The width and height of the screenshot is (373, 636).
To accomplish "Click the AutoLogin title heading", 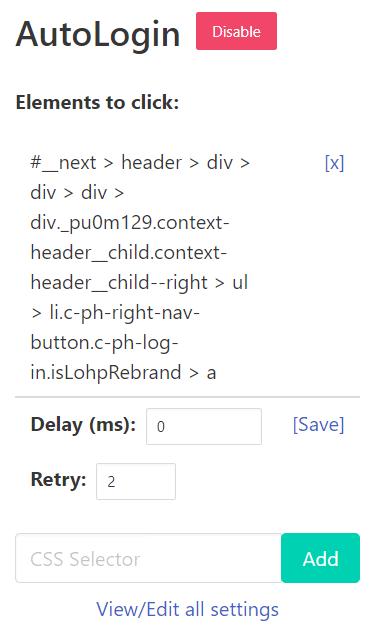I will tap(98, 34).
